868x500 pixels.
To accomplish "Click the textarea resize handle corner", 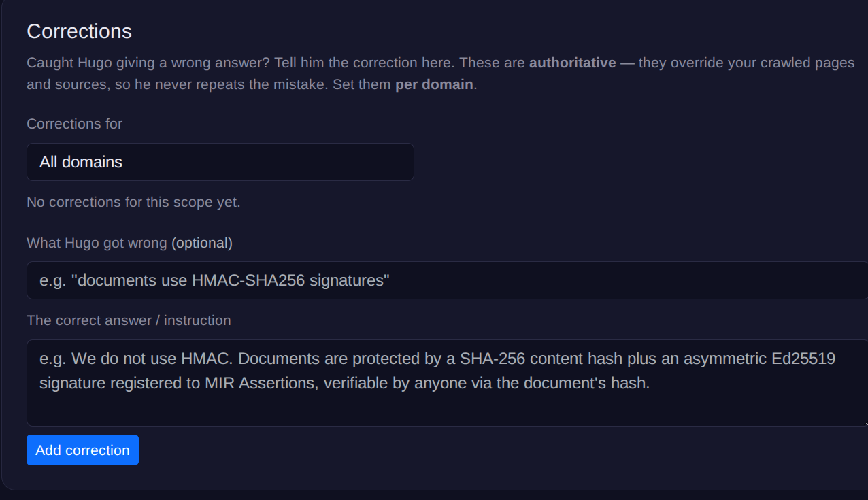I will tap(863, 422).
